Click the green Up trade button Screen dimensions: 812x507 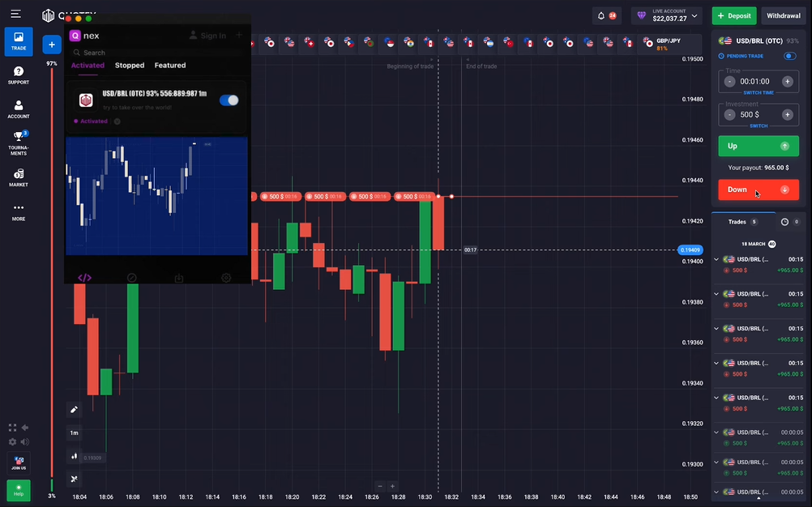pos(758,146)
